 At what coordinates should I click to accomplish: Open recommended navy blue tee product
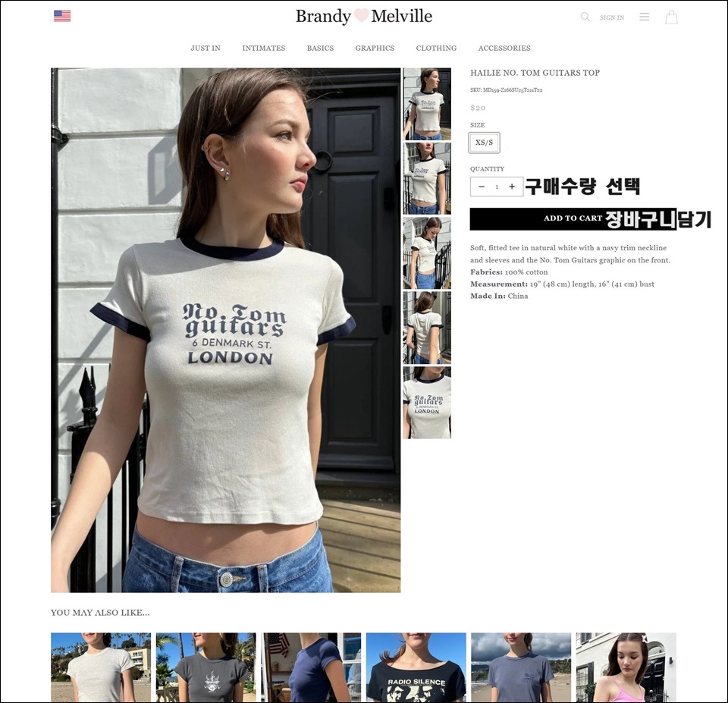pyautogui.click(x=311, y=667)
